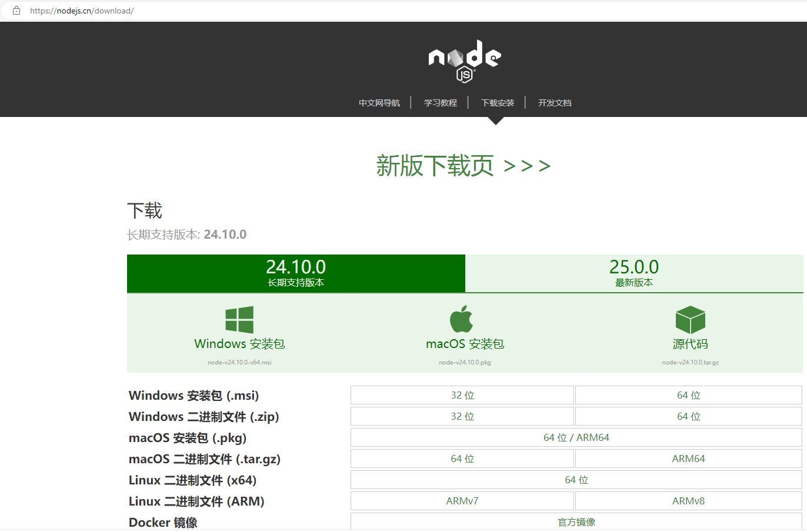This screenshot has width=807, height=532.
Task: Open the macOS 安装包 64 位 / ARM64 link
Action: click(x=576, y=437)
